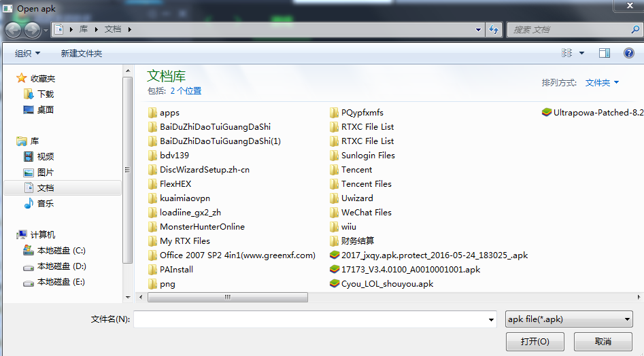Open the 组织 menu
The width and height of the screenshot is (644, 356).
pyautogui.click(x=27, y=53)
